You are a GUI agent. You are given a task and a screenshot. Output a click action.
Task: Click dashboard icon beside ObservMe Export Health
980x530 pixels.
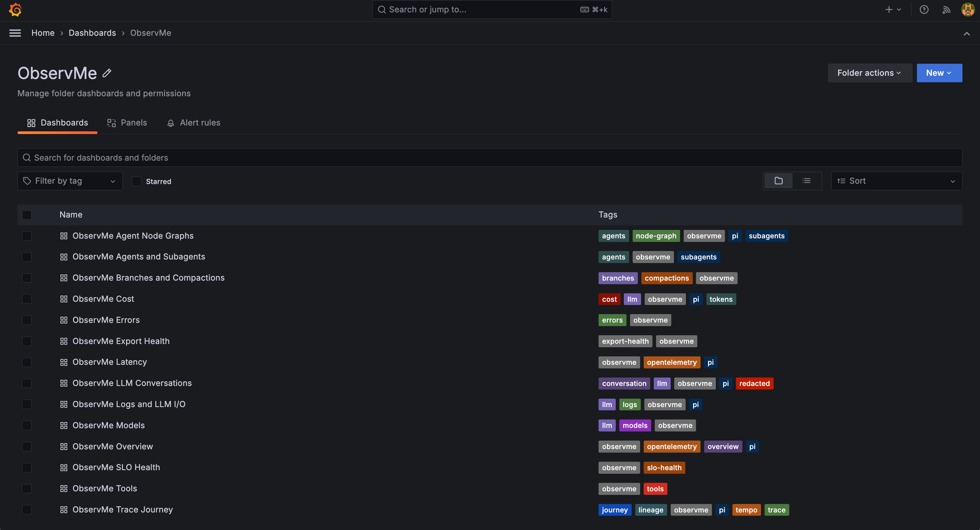click(64, 341)
